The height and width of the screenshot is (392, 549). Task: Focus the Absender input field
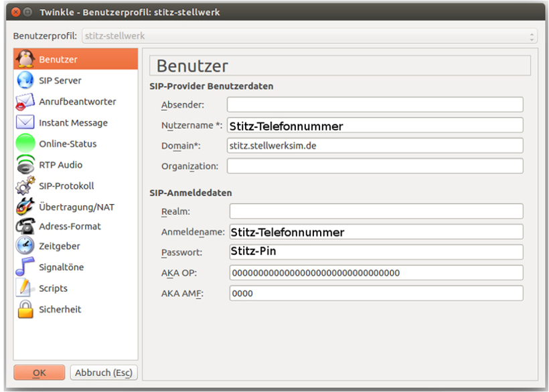[375, 104]
